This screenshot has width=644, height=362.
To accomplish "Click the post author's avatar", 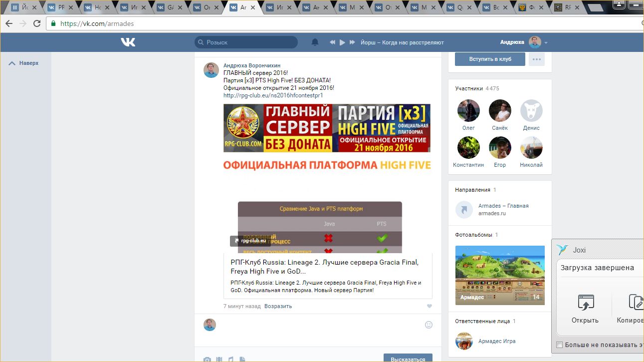I will pyautogui.click(x=211, y=70).
